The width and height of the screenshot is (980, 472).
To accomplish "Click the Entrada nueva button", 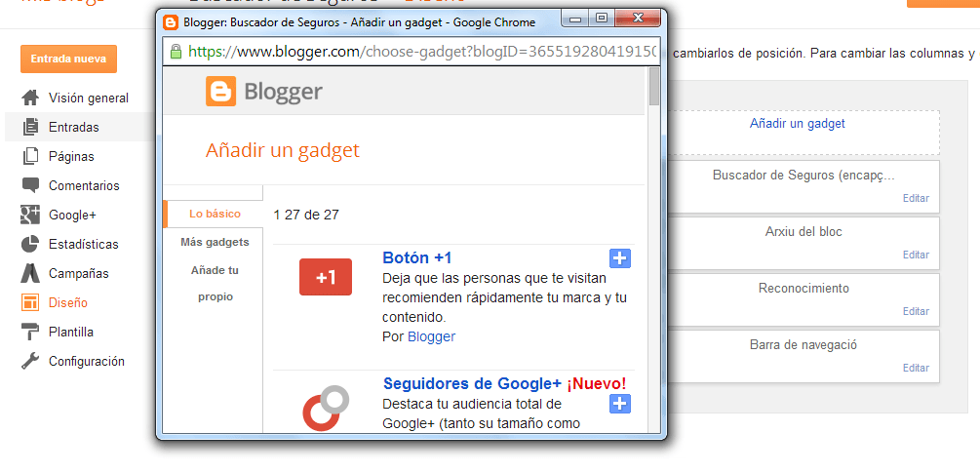I will click(x=69, y=59).
